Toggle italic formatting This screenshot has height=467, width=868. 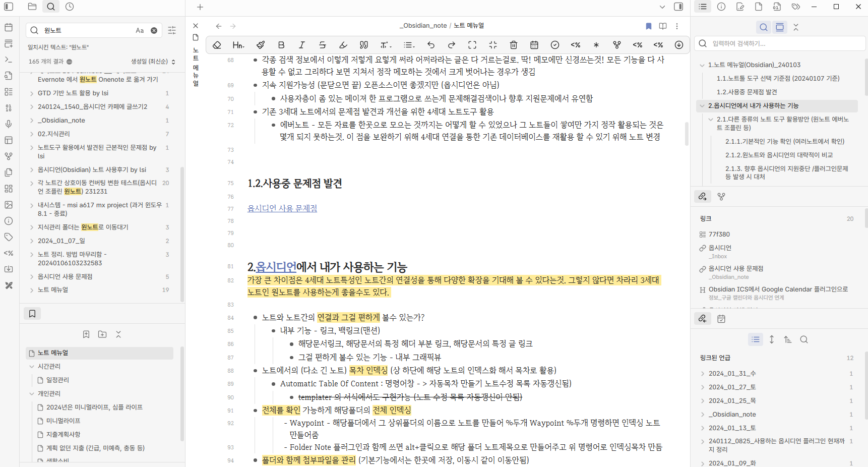(302, 45)
